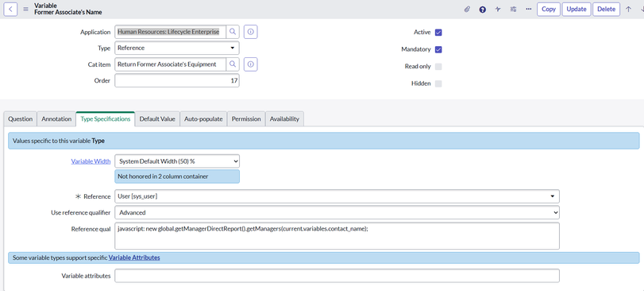Viewport: 644px width, 291px height.
Task: Click the Cat item input field
Action: [x=170, y=64]
